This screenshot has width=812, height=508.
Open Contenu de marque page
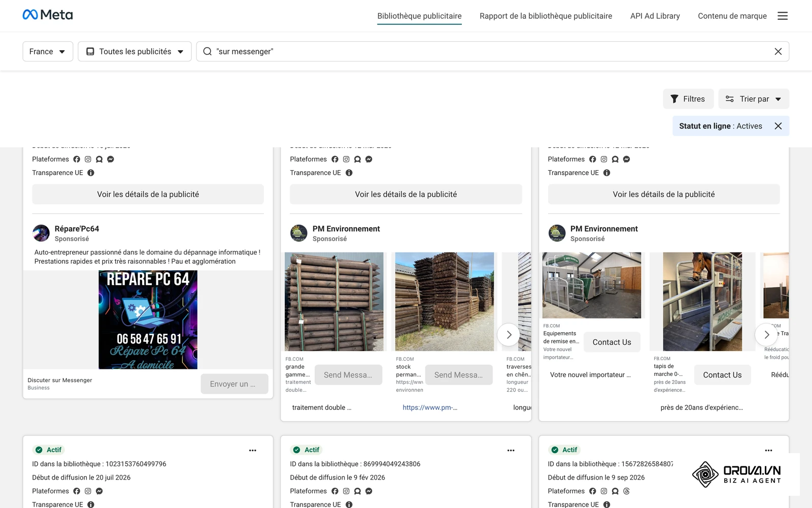pos(732,16)
